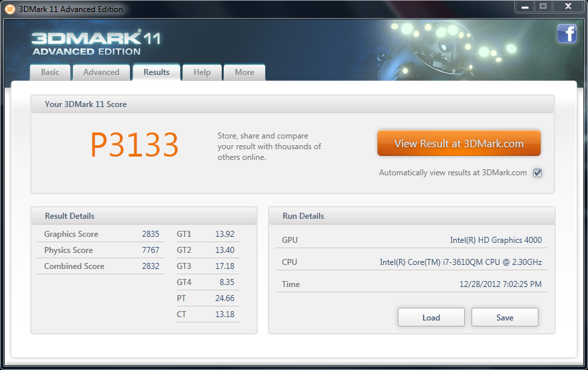
Task: Open the More tab
Action: (244, 72)
